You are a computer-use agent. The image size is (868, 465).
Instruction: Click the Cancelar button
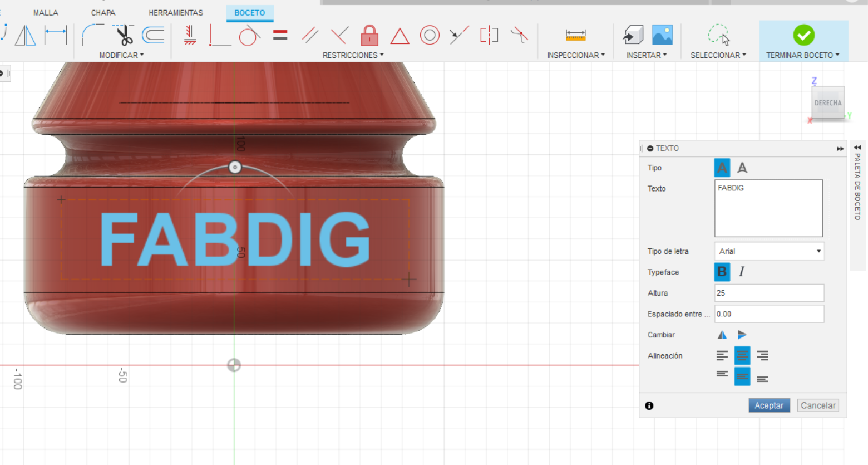click(818, 405)
